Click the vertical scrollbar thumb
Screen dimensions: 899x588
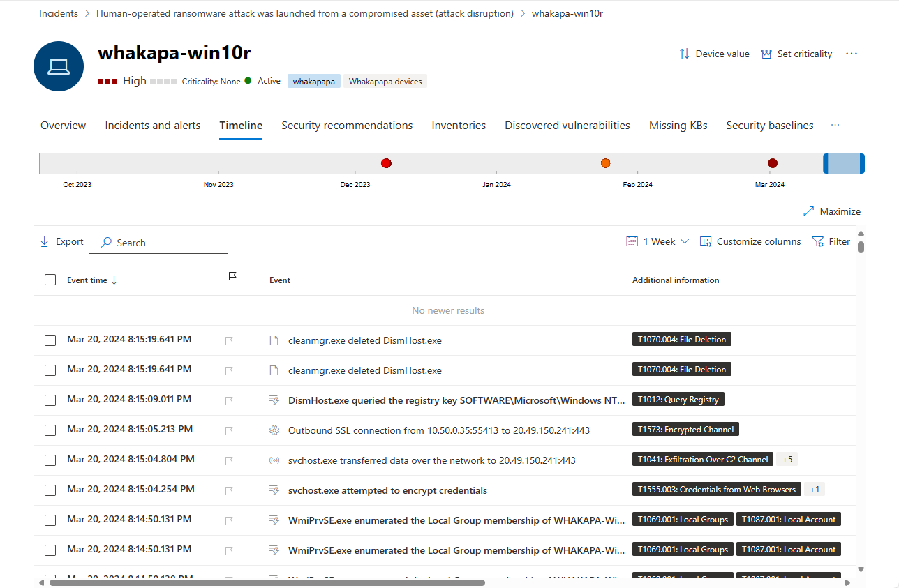[861, 246]
